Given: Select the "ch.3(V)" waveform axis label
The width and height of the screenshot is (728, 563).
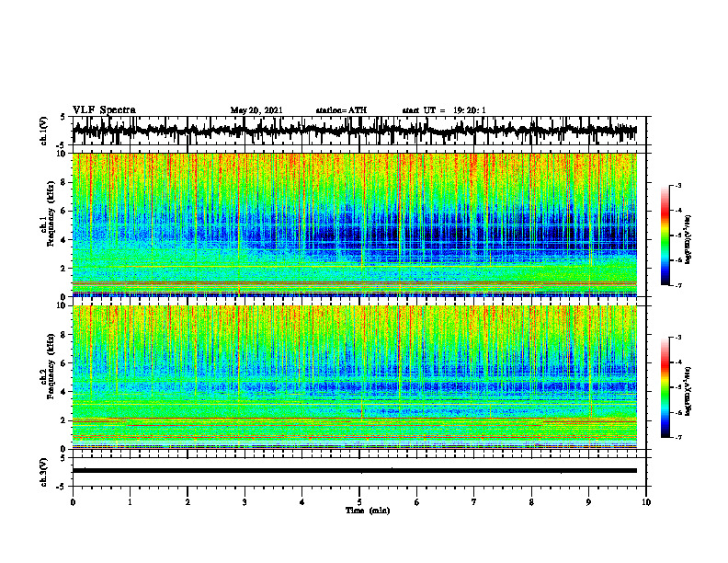Looking at the screenshot, I should pos(44,473).
